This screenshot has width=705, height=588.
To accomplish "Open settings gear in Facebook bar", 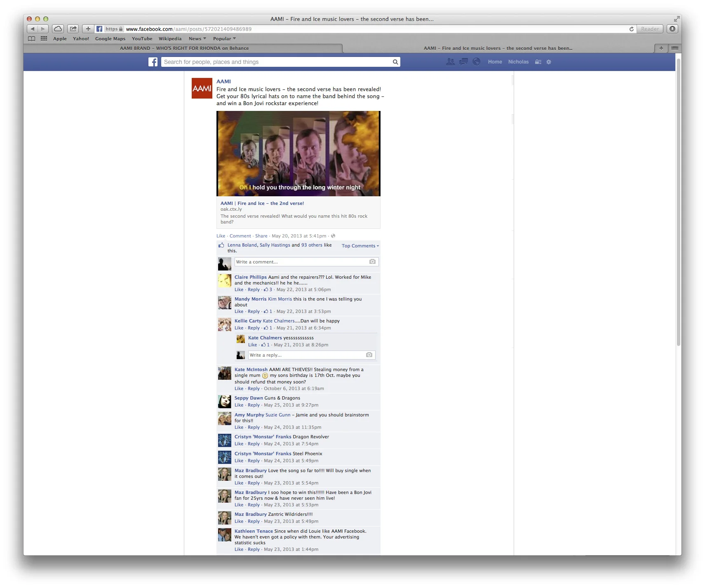I will (549, 62).
